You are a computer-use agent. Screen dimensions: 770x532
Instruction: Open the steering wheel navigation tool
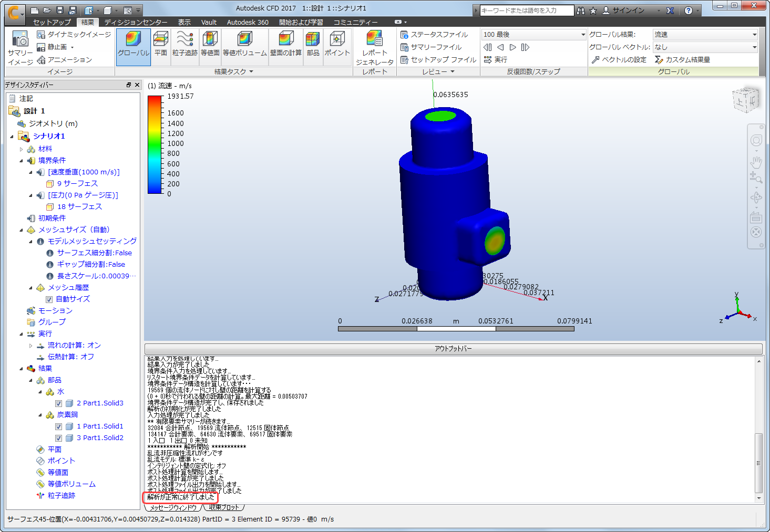[756, 140]
